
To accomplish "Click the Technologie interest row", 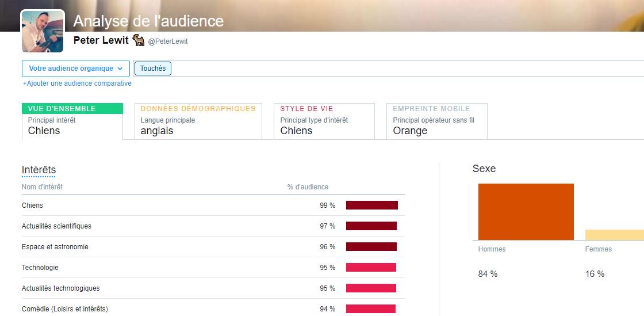I will coord(213,268).
